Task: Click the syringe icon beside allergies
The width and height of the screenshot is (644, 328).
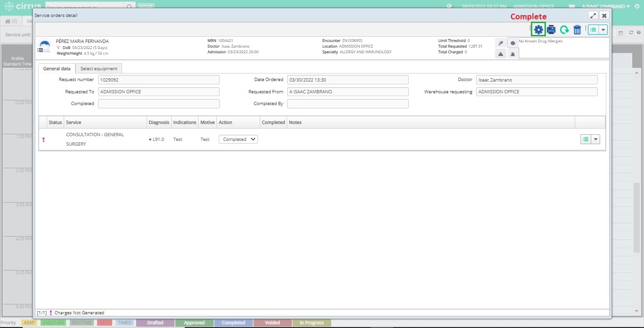Action: tap(501, 43)
